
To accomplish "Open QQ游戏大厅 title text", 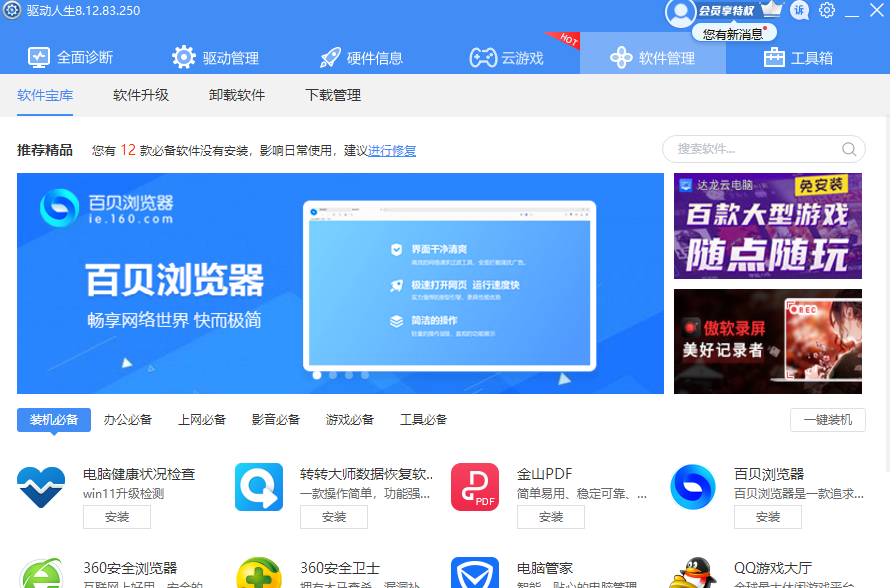I will tap(773, 568).
